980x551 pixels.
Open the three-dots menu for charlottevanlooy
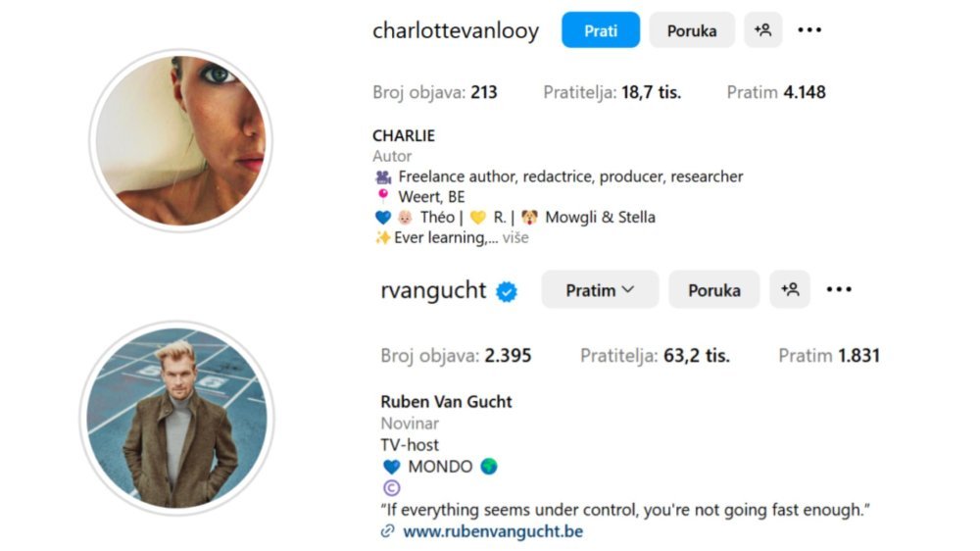point(809,30)
